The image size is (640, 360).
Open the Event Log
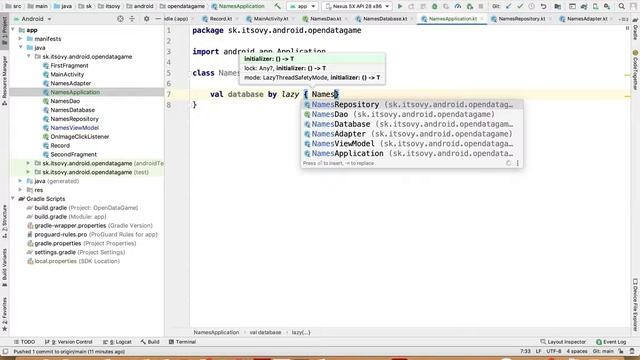[611, 342]
